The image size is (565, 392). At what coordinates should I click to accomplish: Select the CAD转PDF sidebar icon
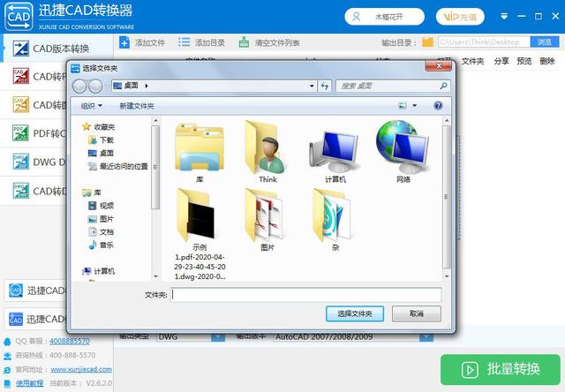20,76
